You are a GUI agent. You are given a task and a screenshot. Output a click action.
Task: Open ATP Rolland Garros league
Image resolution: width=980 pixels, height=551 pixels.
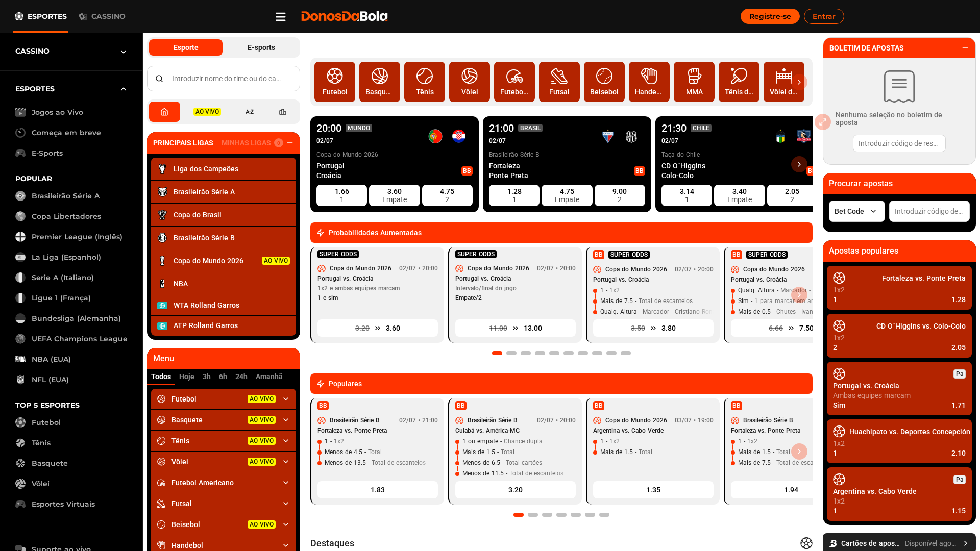point(224,325)
